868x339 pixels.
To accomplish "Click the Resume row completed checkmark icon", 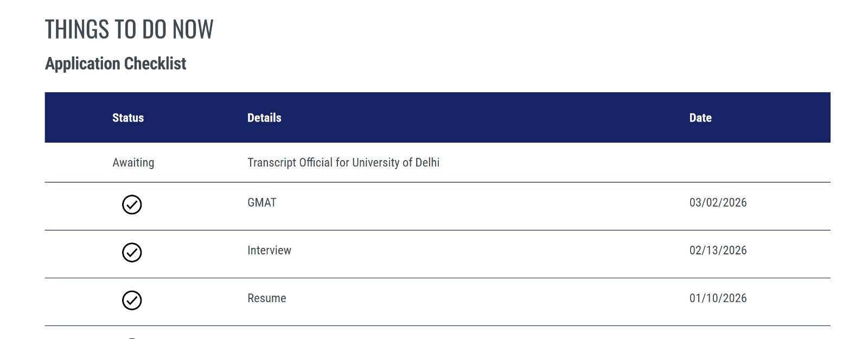I will click(x=132, y=300).
